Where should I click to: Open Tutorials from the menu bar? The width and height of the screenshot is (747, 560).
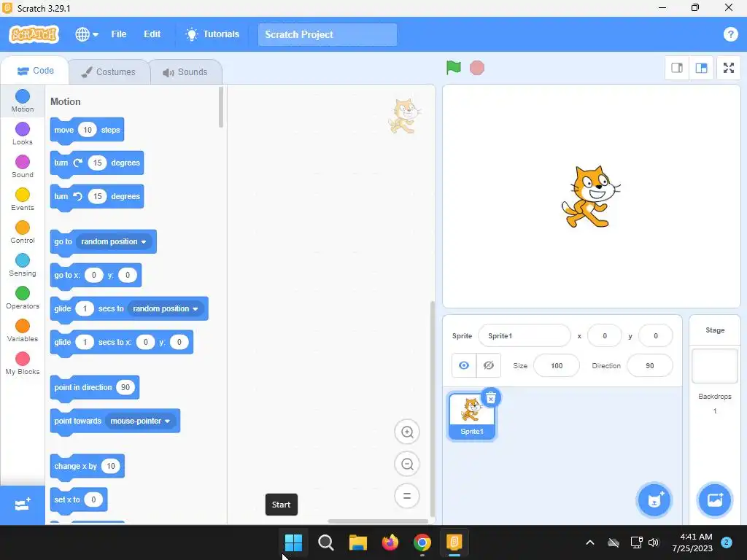pyautogui.click(x=212, y=34)
